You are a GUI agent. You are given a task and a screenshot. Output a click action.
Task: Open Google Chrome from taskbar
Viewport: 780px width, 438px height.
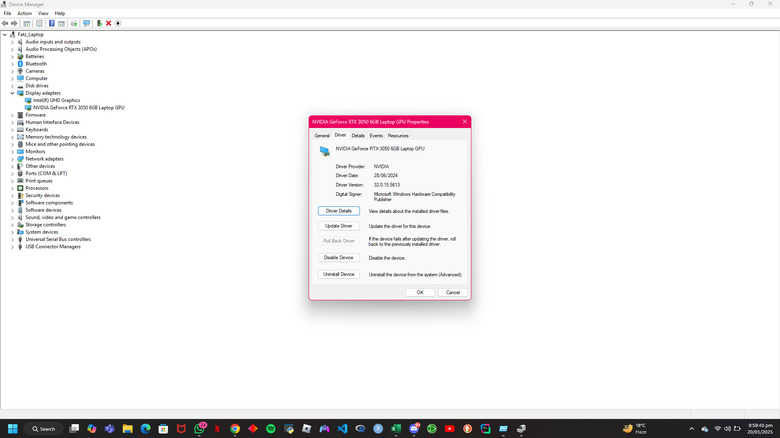click(x=235, y=429)
